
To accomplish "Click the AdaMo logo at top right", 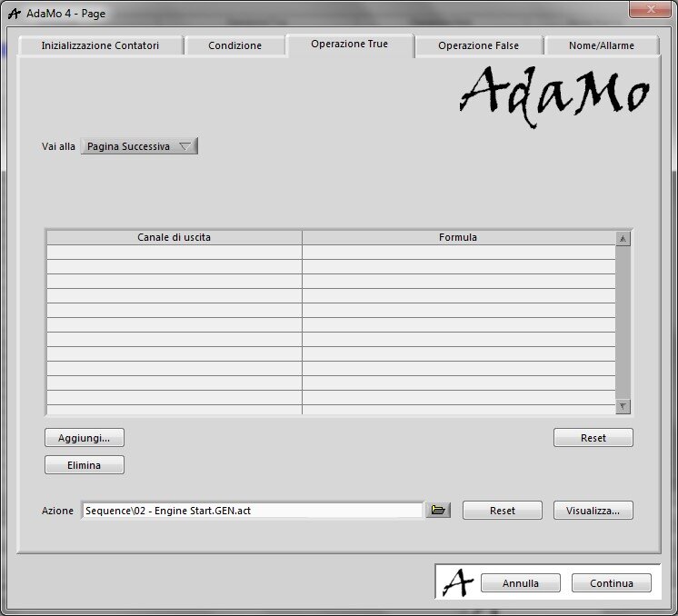I will tap(554, 91).
